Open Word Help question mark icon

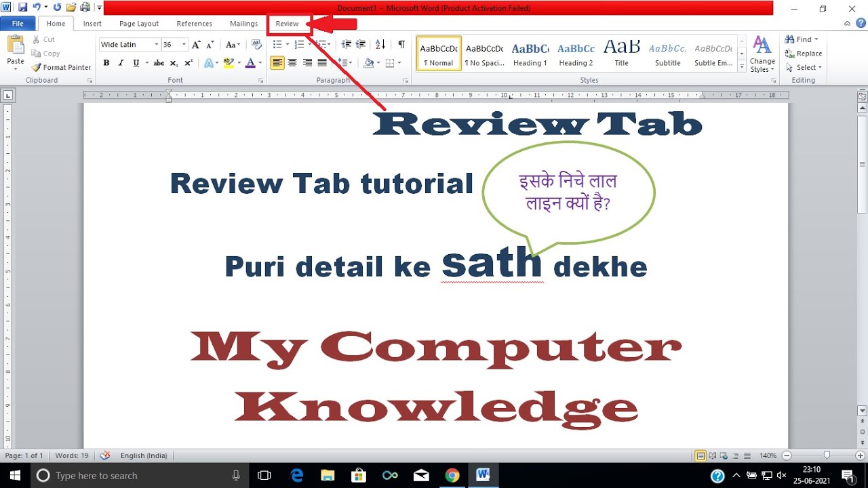click(859, 24)
